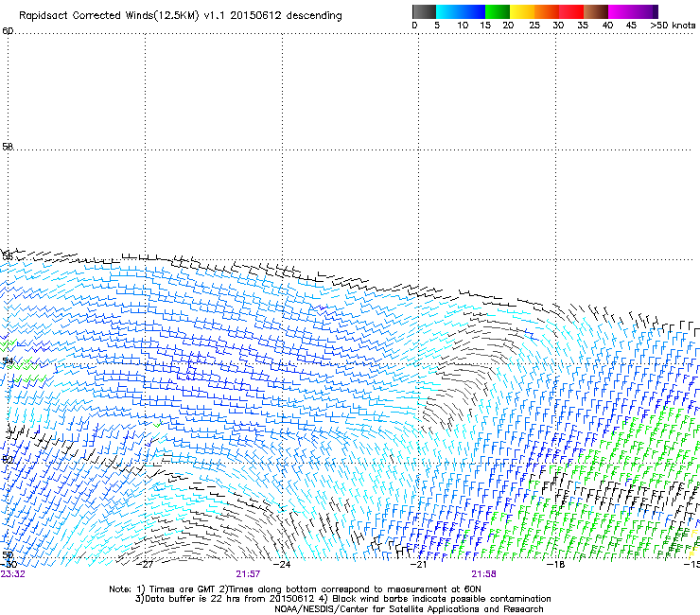Click the legend scale value '40'
The height and width of the screenshot is (615, 700).
click(x=607, y=26)
